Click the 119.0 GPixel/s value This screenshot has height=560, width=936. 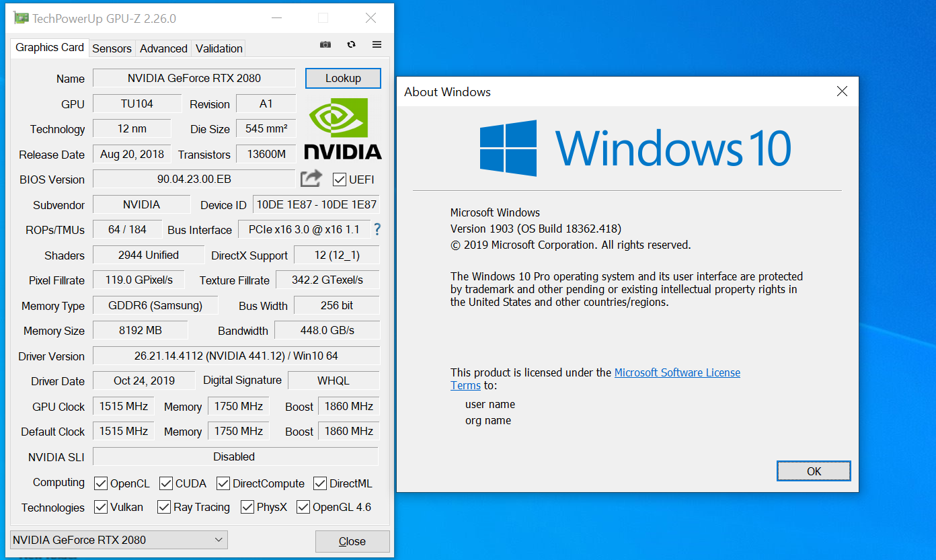(139, 280)
